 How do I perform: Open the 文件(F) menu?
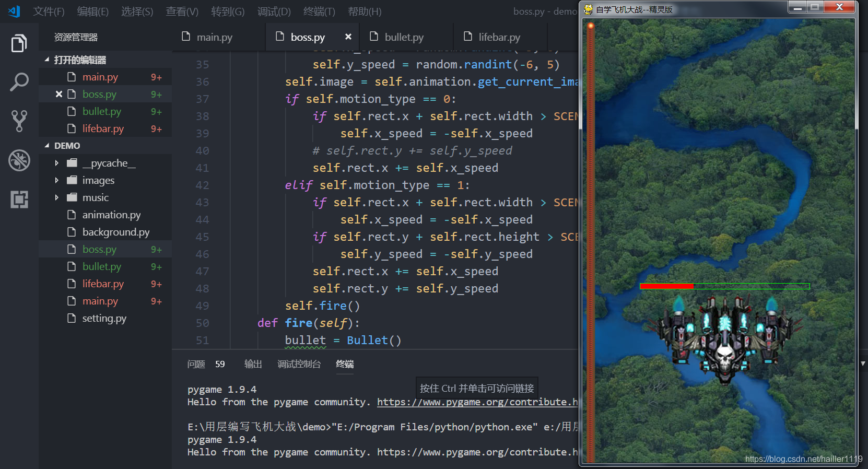click(x=49, y=11)
